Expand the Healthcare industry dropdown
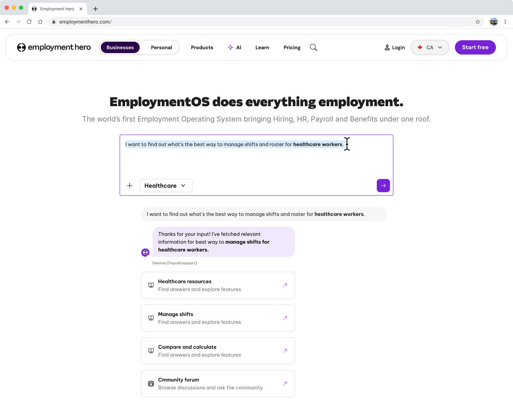The height and width of the screenshot is (420, 513). 166,186
